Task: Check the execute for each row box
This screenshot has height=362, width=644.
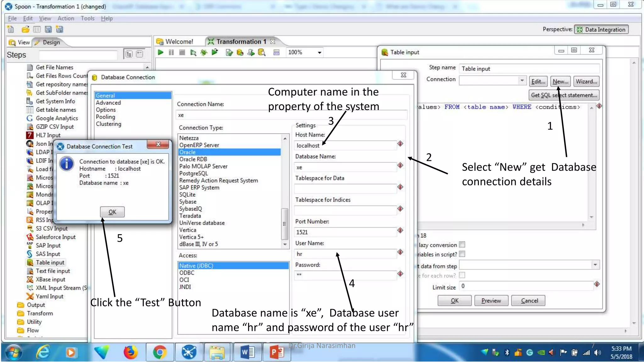Action: pos(462,275)
